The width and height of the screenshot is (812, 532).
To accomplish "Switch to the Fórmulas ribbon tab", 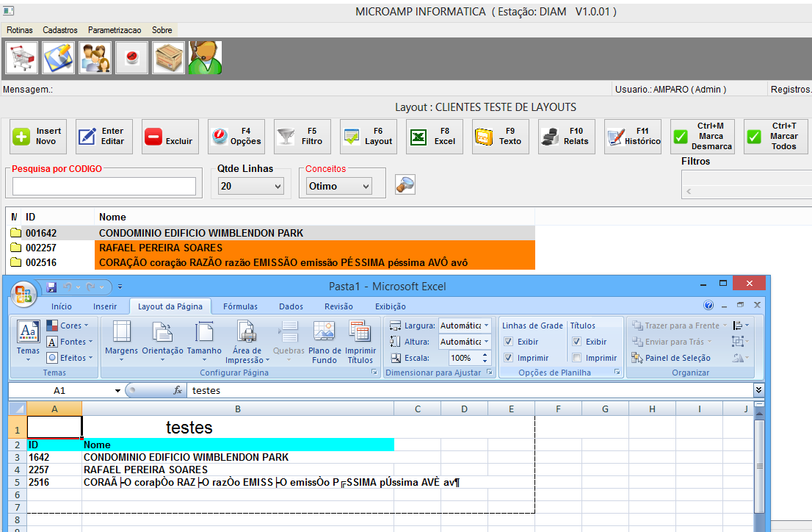I will tap(240, 306).
